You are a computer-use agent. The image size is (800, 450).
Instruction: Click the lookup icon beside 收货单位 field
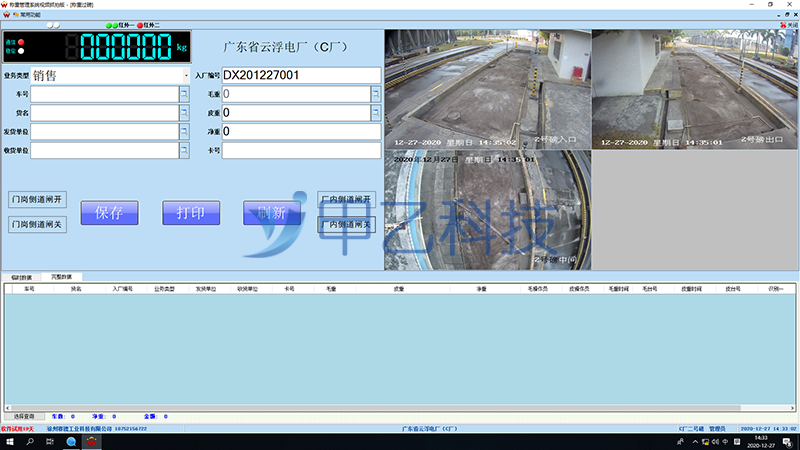184,150
